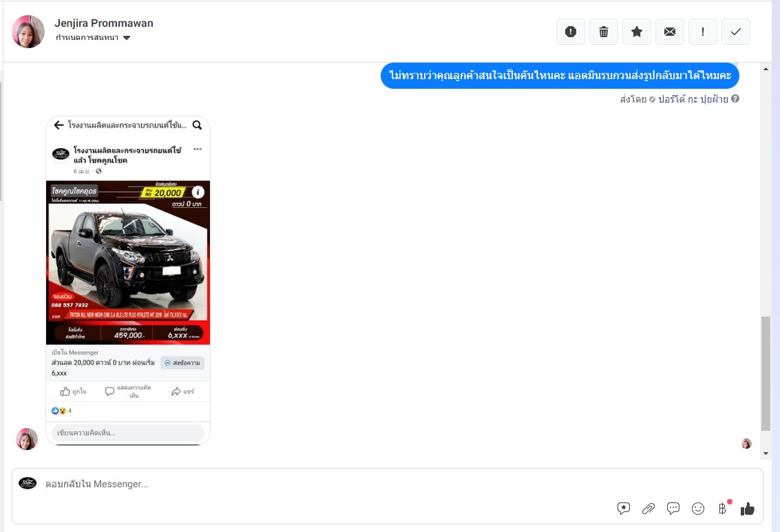Click blue message bubble asking for car photo
Screen dimensions: 780x532
pyautogui.click(x=560, y=76)
